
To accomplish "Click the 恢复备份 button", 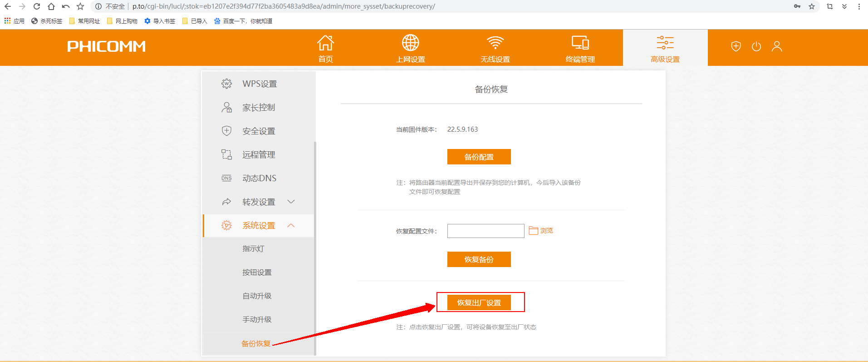I will tap(479, 259).
